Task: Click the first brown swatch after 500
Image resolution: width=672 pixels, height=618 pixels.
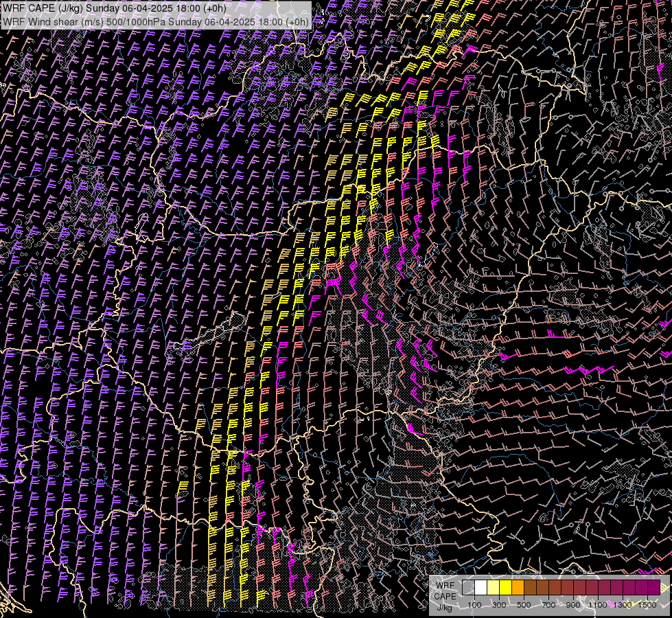Action: (x=530, y=588)
